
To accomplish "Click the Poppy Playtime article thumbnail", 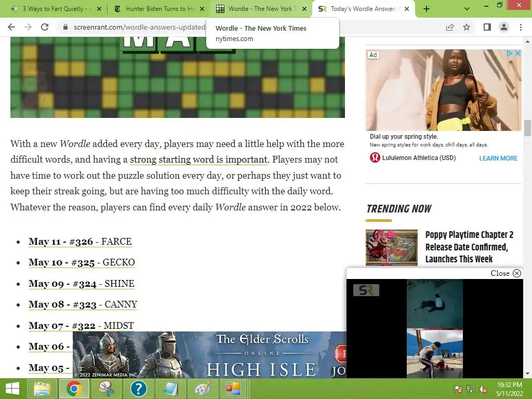I will pos(392,248).
